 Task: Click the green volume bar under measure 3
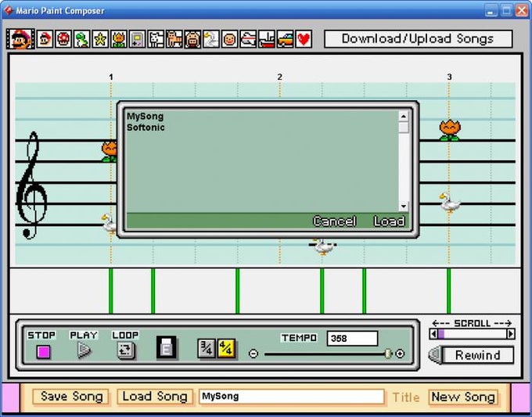[x=449, y=291]
